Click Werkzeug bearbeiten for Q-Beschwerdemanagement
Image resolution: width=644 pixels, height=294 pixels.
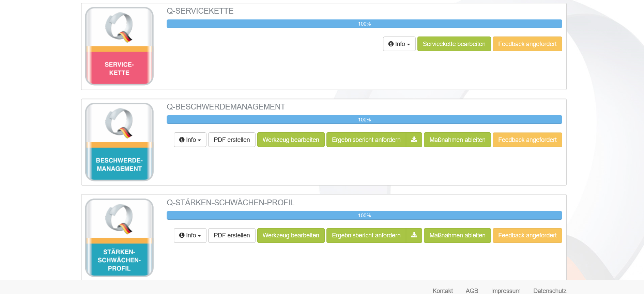point(291,140)
